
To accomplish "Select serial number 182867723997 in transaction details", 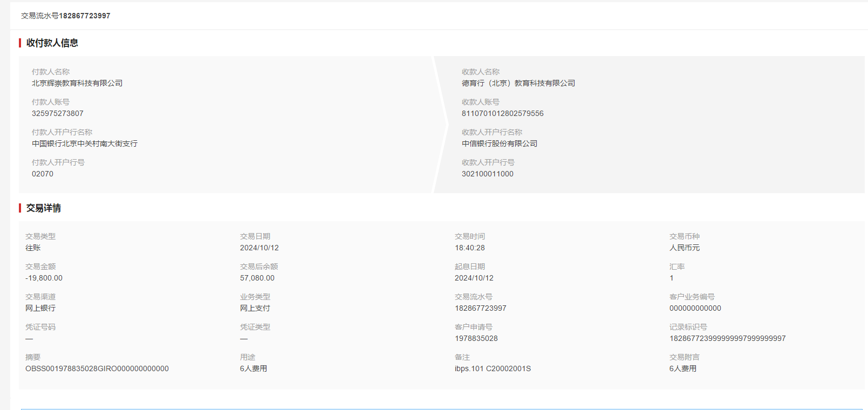I will 481,308.
